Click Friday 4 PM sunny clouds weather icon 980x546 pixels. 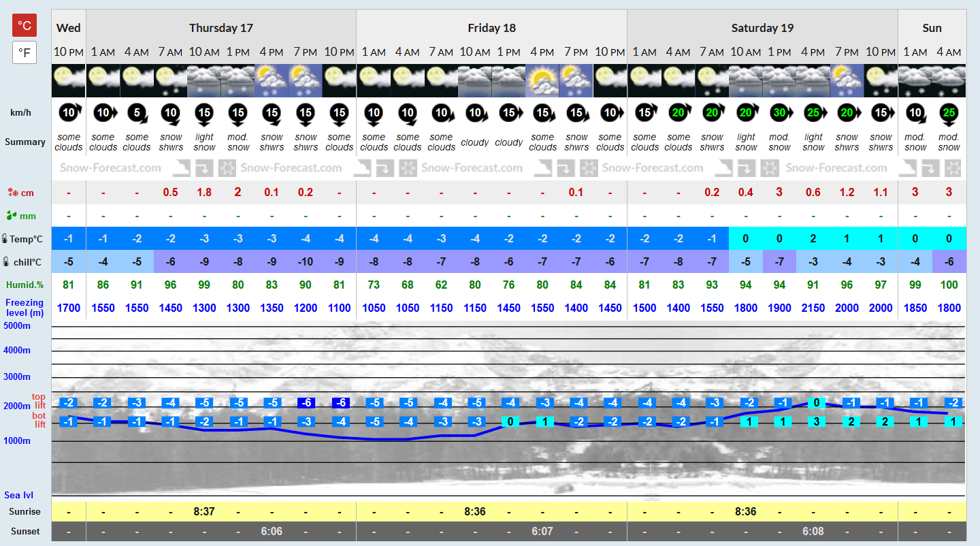pos(542,81)
